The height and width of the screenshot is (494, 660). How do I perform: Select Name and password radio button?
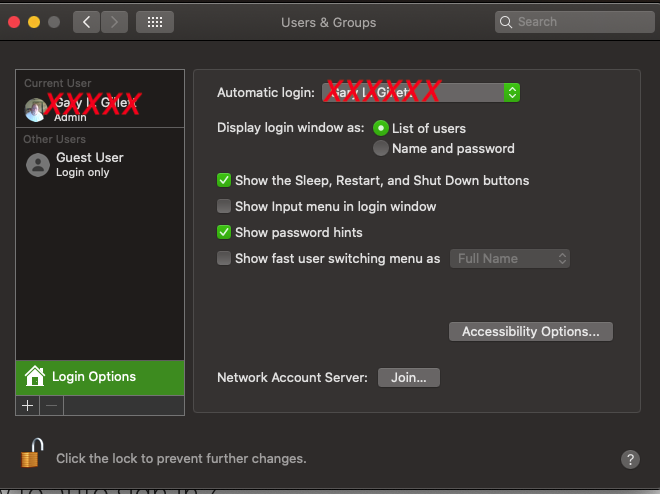[381, 148]
